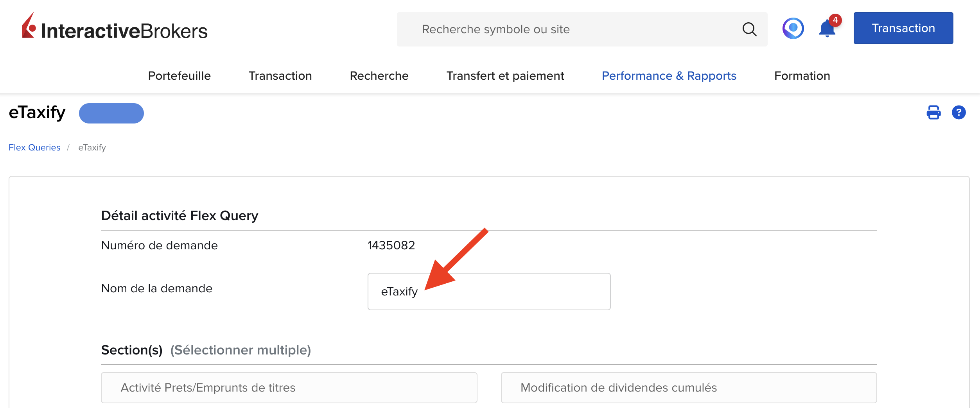Open the circular assistant icon

tap(793, 28)
